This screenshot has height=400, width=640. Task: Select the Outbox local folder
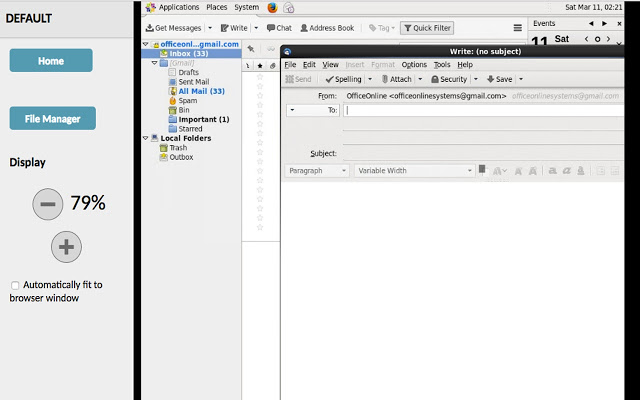(181, 157)
